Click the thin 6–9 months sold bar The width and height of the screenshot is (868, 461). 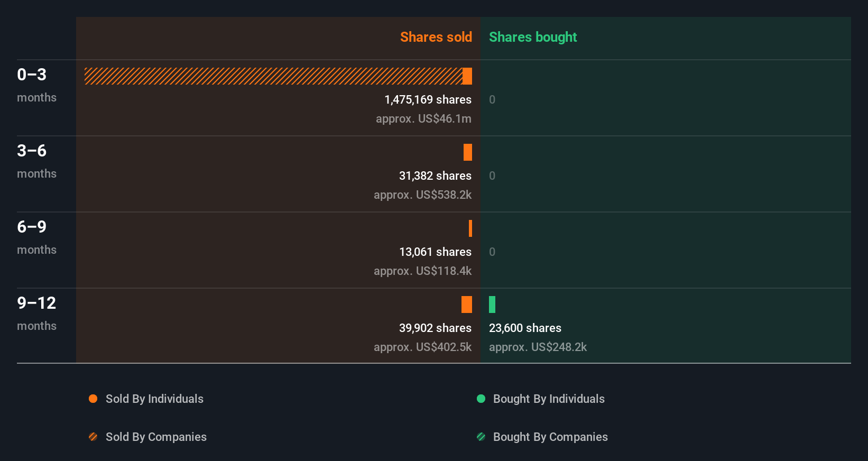click(x=470, y=228)
